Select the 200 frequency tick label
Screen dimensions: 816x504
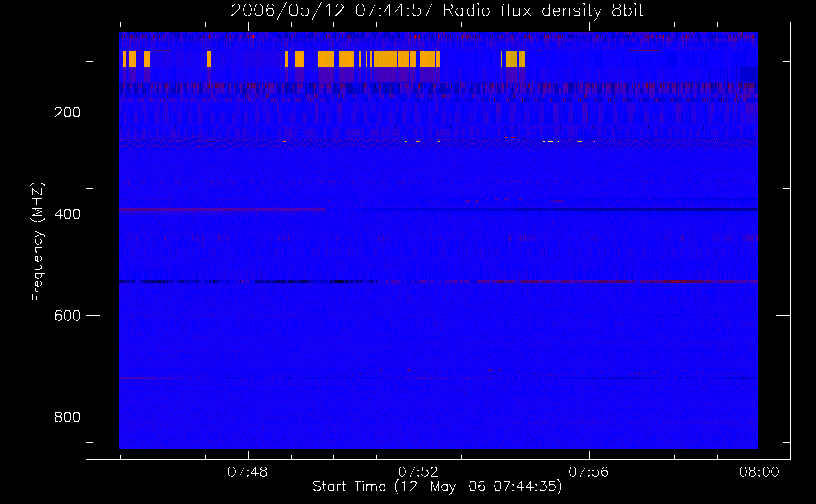[x=68, y=112]
